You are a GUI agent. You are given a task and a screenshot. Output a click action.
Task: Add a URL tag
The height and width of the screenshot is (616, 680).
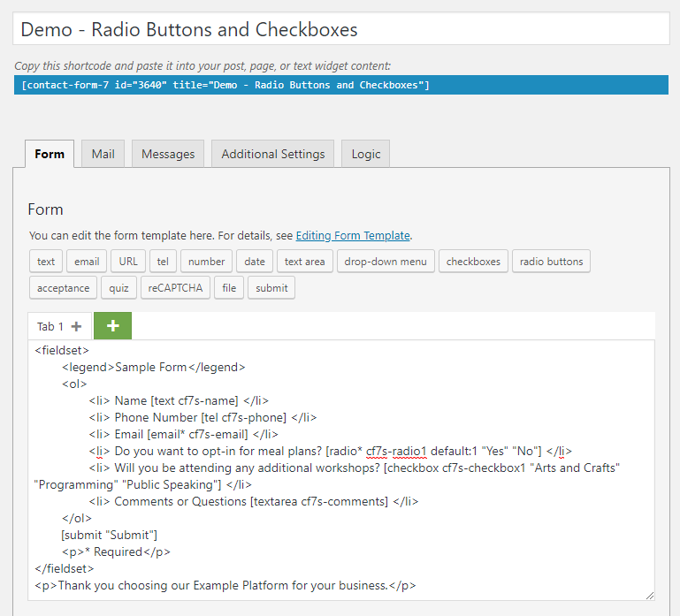[128, 262]
